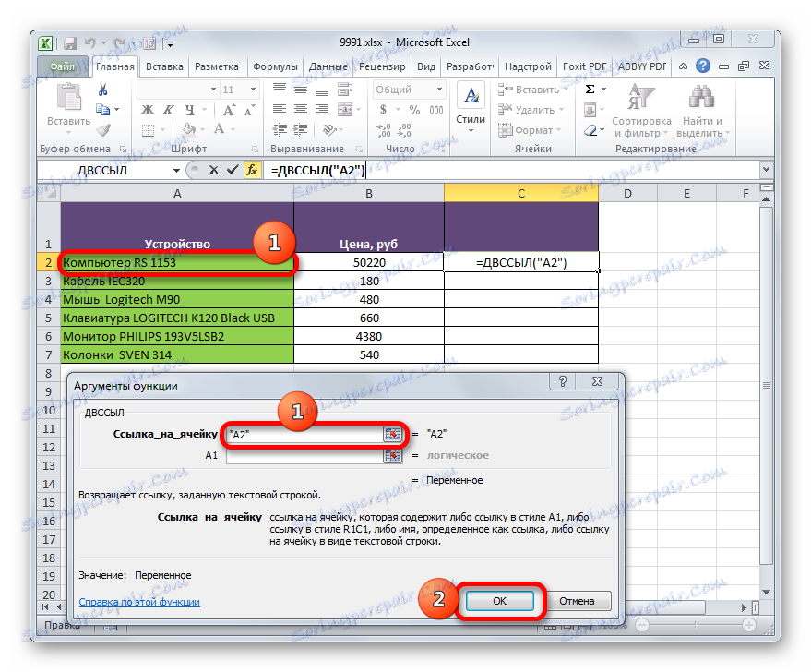
Task: Expand the formula bar with the chevron
Action: tap(766, 169)
